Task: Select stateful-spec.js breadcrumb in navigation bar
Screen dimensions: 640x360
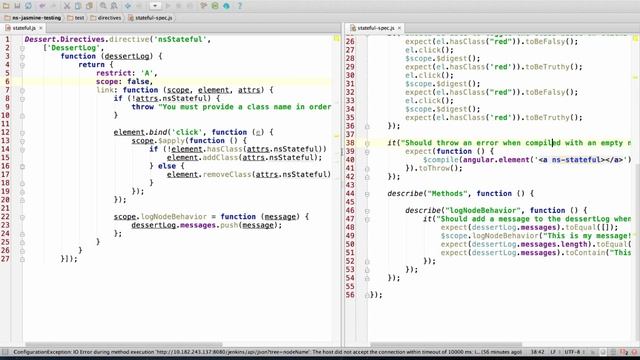Action: coord(150,18)
